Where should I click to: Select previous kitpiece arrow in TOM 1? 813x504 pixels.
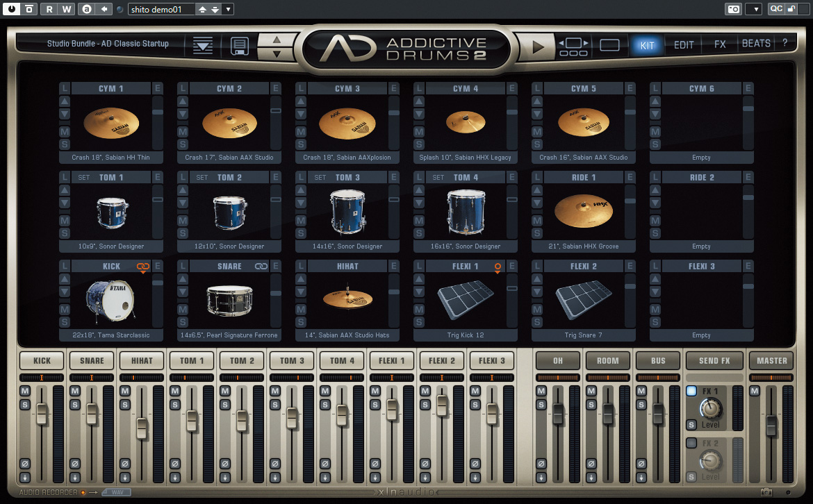click(x=65, y=190)
